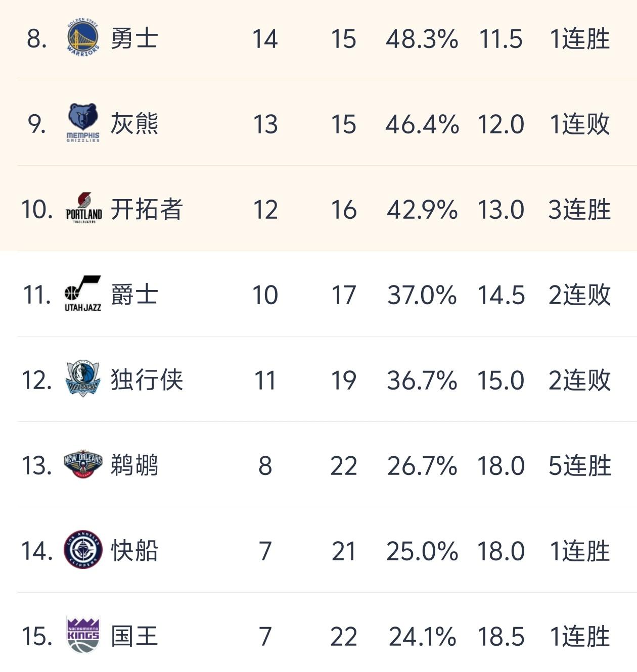Click the 5连胜 streak for 鹈鹕
This screenshot has height=672, width=637.
(579, 465)
